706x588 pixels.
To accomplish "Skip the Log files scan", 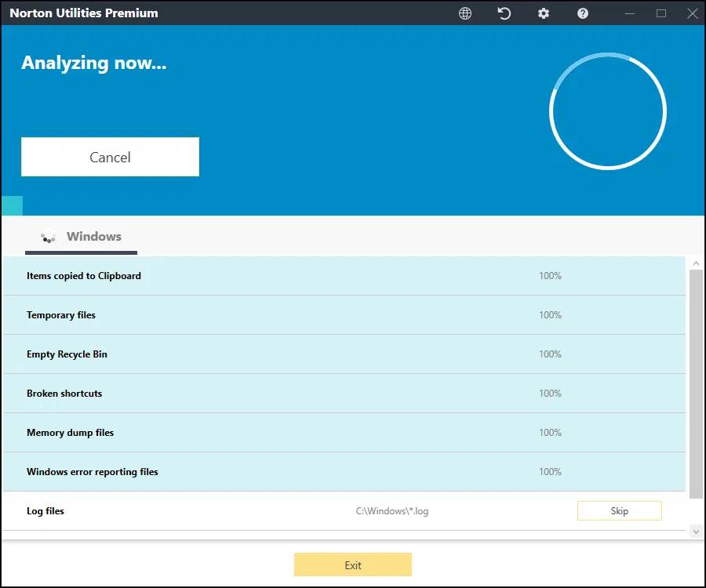I will (x=620, y=510).
